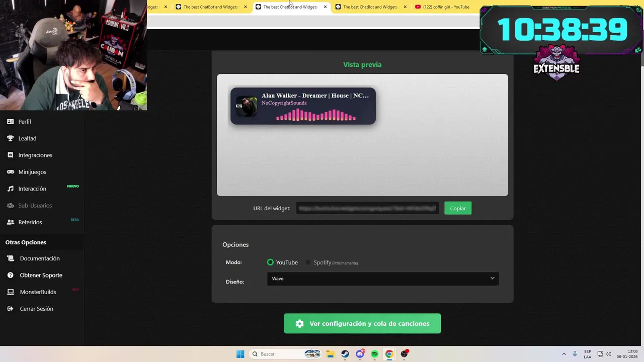
Task: Click the Integraciones sidebar label
Action: 35,155
